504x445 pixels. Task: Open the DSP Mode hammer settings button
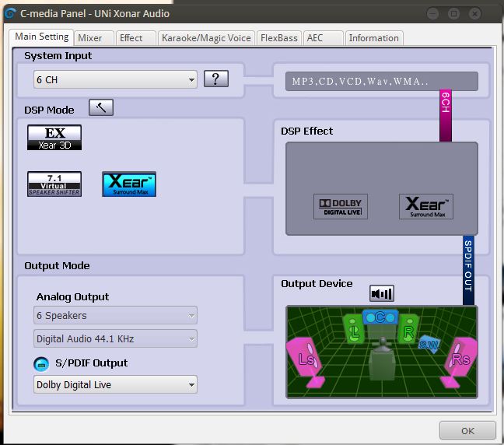point(101,107)
